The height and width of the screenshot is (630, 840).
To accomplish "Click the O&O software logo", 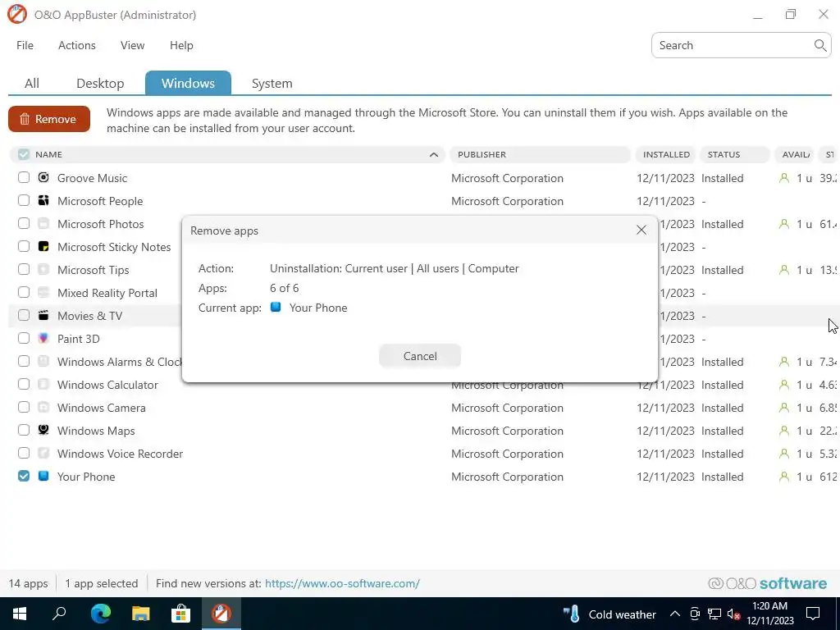I will click(768, 583).
